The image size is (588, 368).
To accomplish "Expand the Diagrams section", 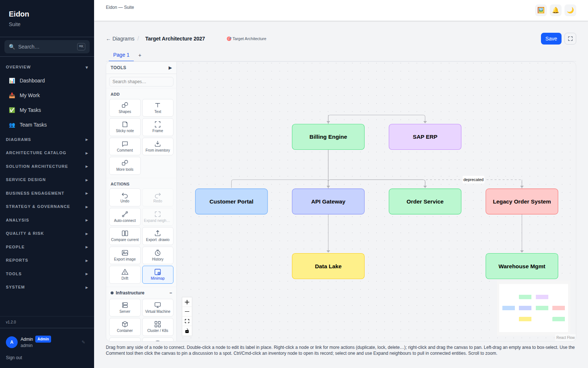I will coord(47,140).
